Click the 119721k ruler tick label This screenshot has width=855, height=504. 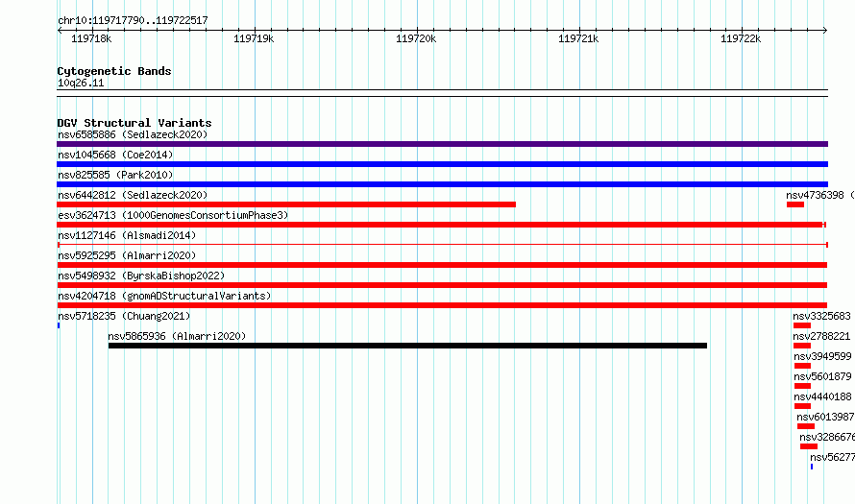pyautogui.click(x=578, y=39)
